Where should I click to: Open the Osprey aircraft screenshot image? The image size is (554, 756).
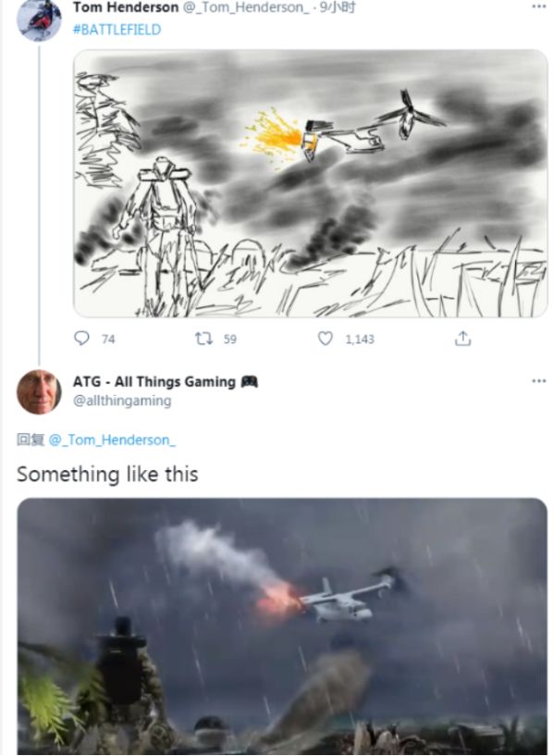click(282, 626)
